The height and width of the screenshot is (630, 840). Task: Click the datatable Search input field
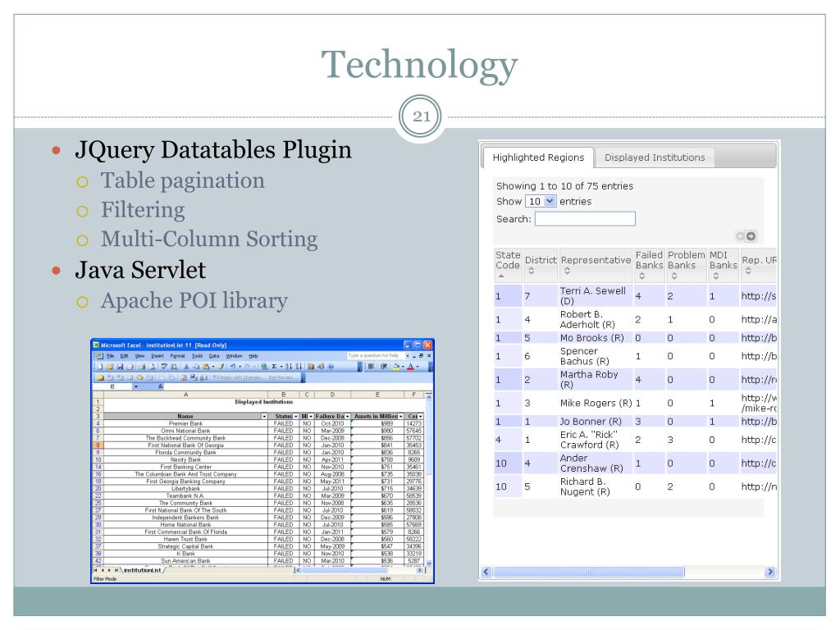click(585, 218)
